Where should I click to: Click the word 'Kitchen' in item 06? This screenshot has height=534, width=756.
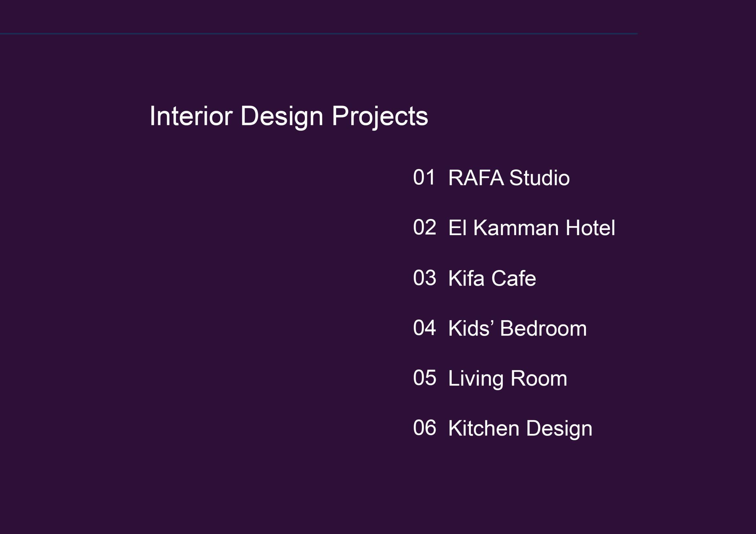coord(483,428)
